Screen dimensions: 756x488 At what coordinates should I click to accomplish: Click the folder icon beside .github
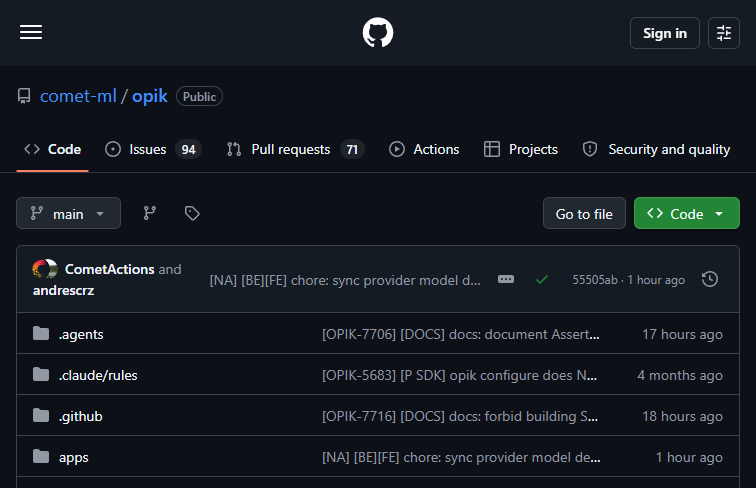point(41,415)
